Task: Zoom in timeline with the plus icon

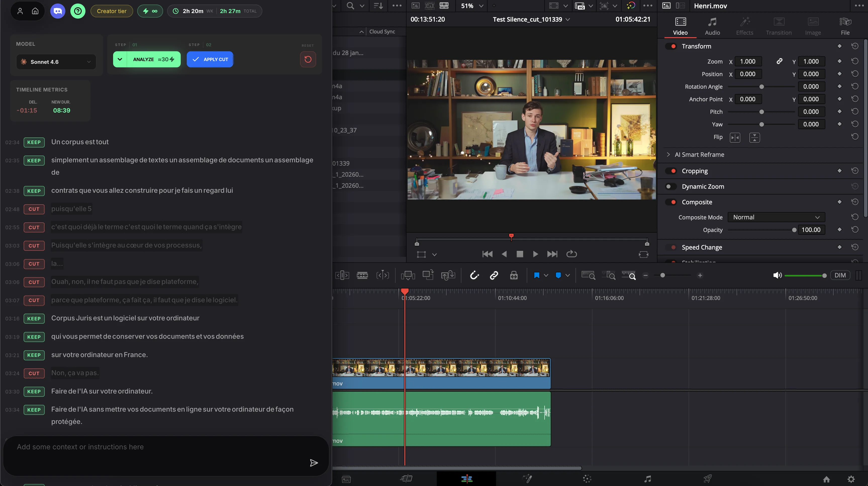Action: point(700,275)
